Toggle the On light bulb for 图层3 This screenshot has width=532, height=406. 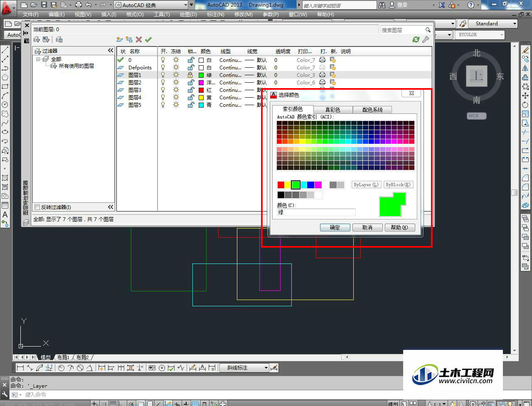[x=163, y=90]
